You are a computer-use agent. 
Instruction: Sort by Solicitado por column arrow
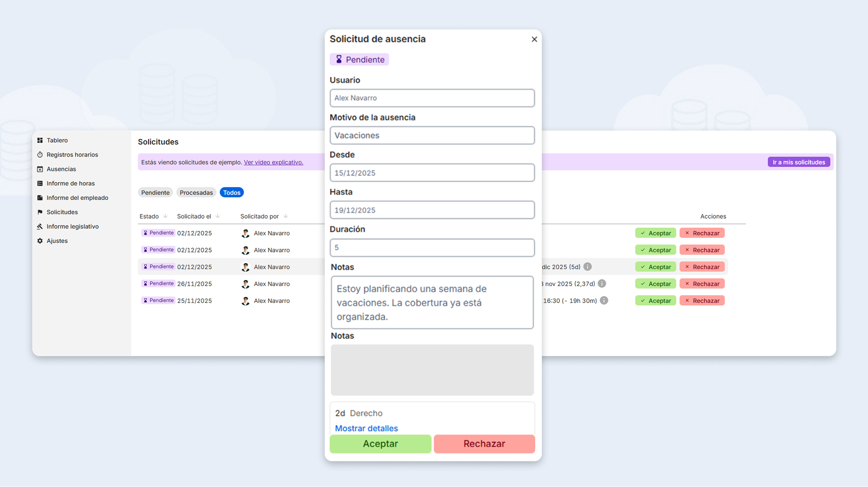click(x=285, y=216)
